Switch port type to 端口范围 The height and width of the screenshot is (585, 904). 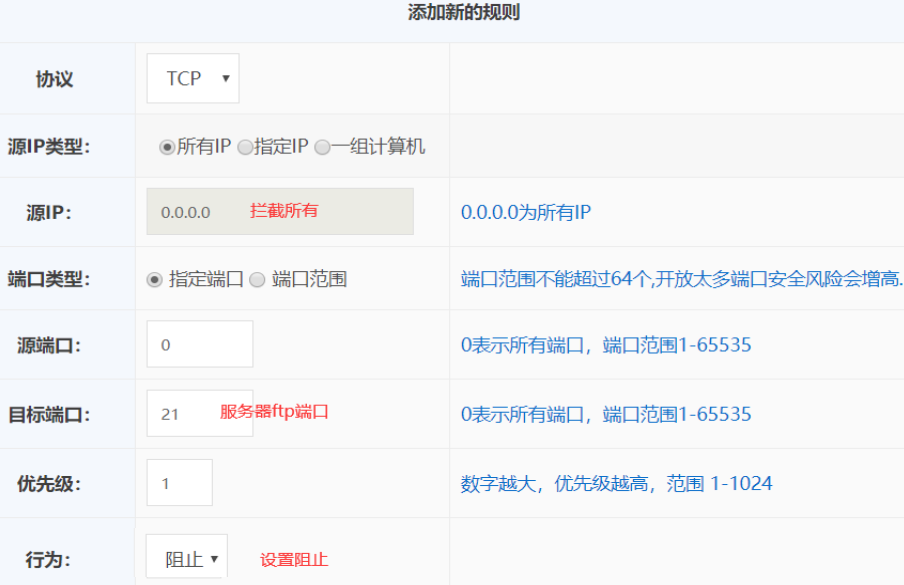[x=257, y=280]
